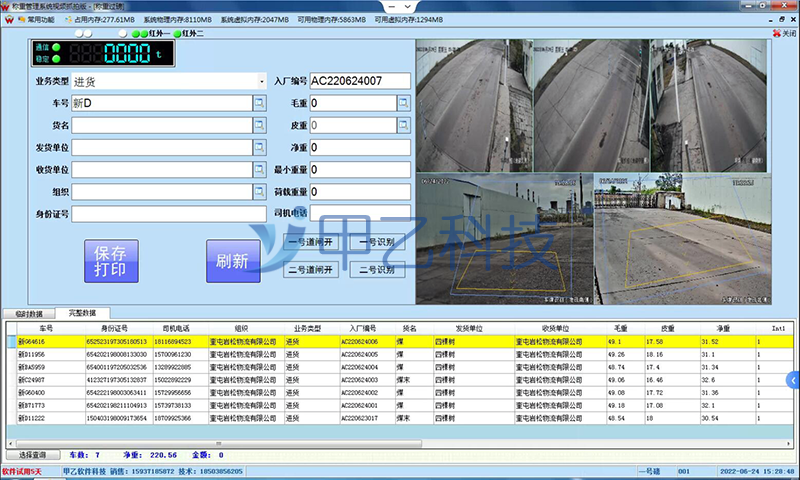Click the 红外一 green indicator light

pos(144,34)
